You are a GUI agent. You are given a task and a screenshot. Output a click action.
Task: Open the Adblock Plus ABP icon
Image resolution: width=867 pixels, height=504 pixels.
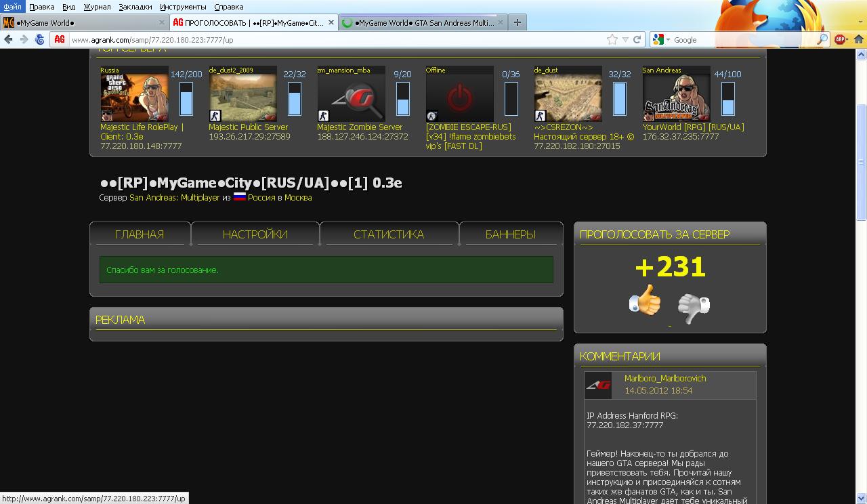pyautogui.click(x=840, y=39)
